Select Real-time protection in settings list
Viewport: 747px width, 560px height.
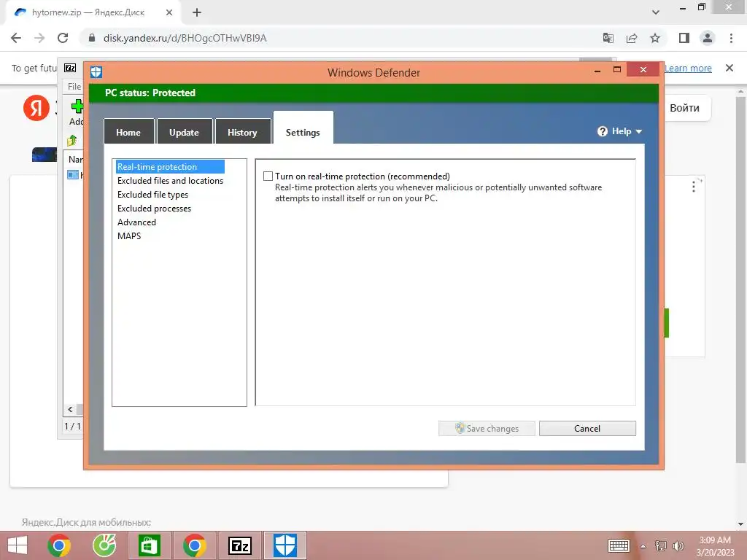pyautogui.click(x=170, y=167)
